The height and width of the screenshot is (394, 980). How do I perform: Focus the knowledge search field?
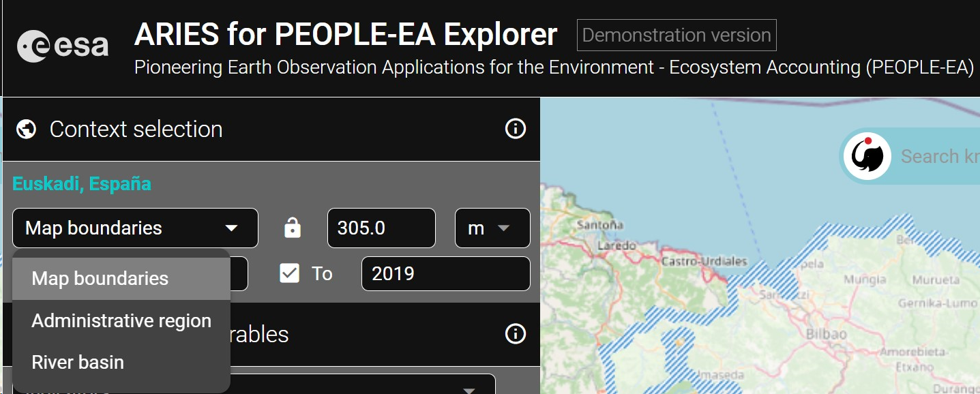click(x=940, y=156)
